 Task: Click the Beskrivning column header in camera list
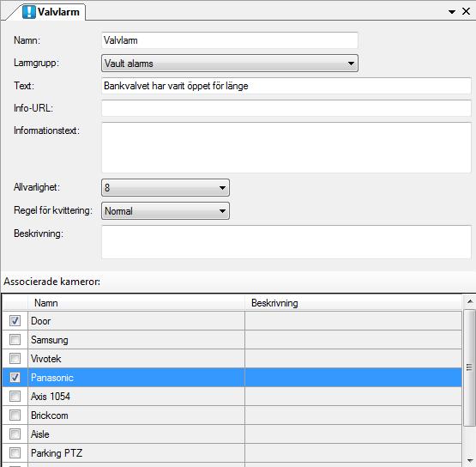coord(353,303)
